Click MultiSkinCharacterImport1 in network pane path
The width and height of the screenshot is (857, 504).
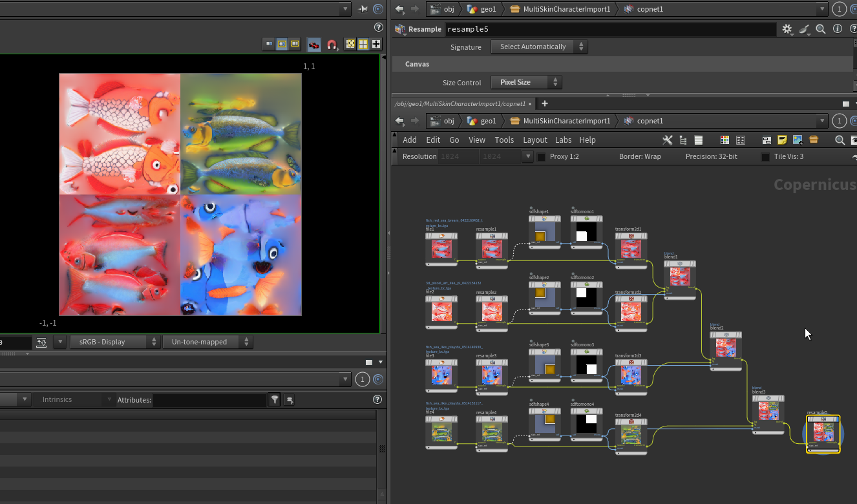pyautogui.click(x=560, y=121)
